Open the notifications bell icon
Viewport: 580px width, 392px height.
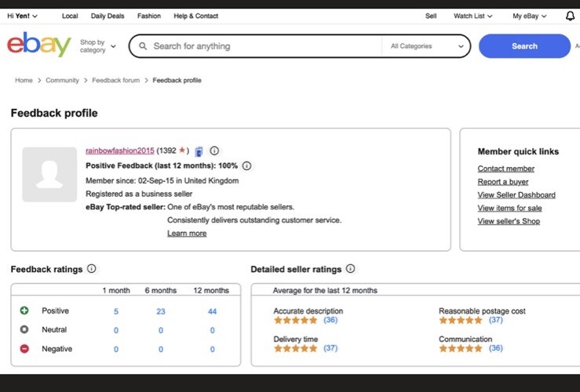tap(570, 16)
